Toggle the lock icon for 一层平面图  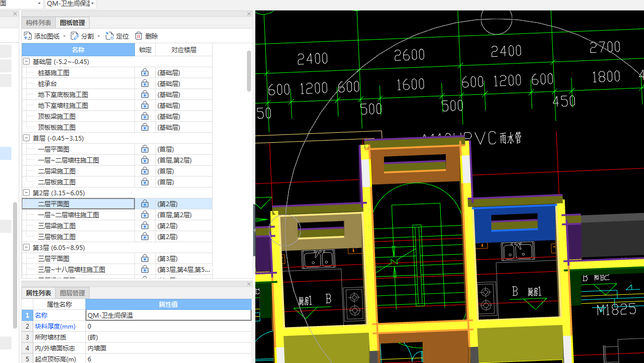(145, 149)
